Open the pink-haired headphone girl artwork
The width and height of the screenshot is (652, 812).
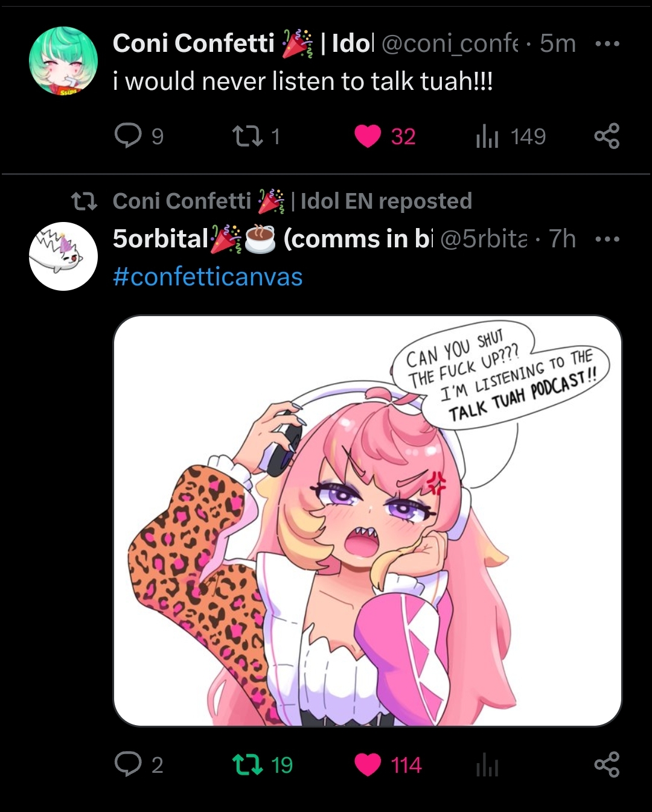click(x=367, y=520)
